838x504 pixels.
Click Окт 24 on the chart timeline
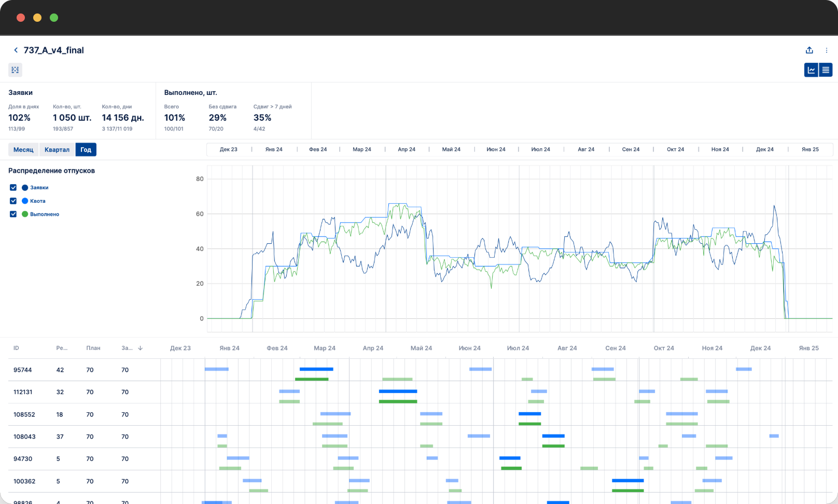coord(675,149)
